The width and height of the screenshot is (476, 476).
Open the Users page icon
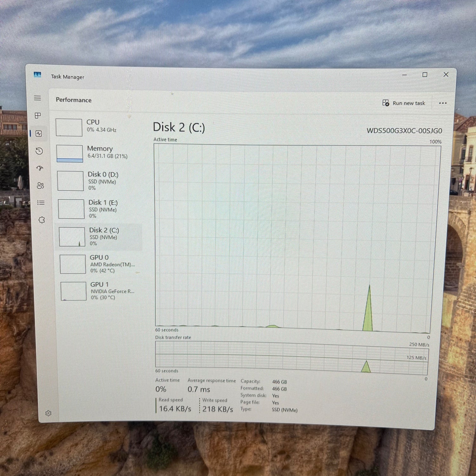(x=40, y=186)
